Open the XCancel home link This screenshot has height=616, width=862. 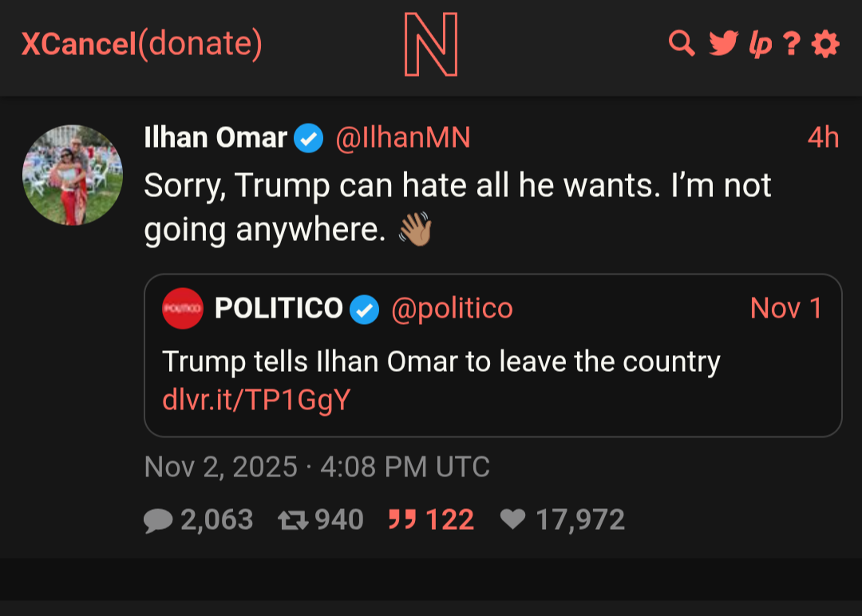(x=79, y=45)
